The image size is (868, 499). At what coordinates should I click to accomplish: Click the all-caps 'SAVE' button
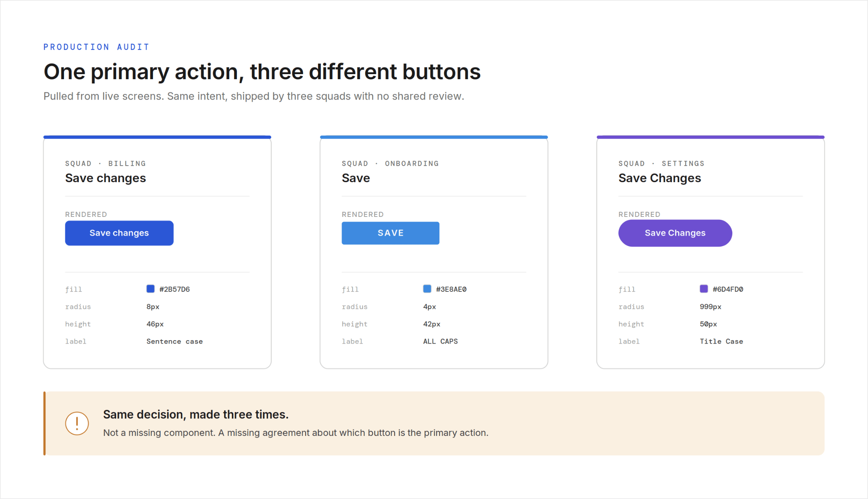(390, 233)
